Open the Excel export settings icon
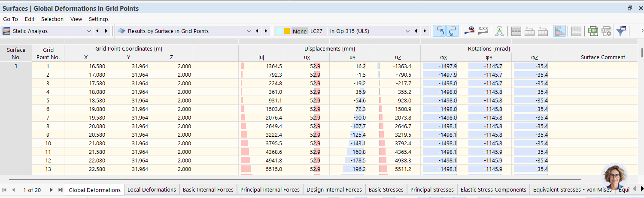644x198 pixels. coord(606,31)
